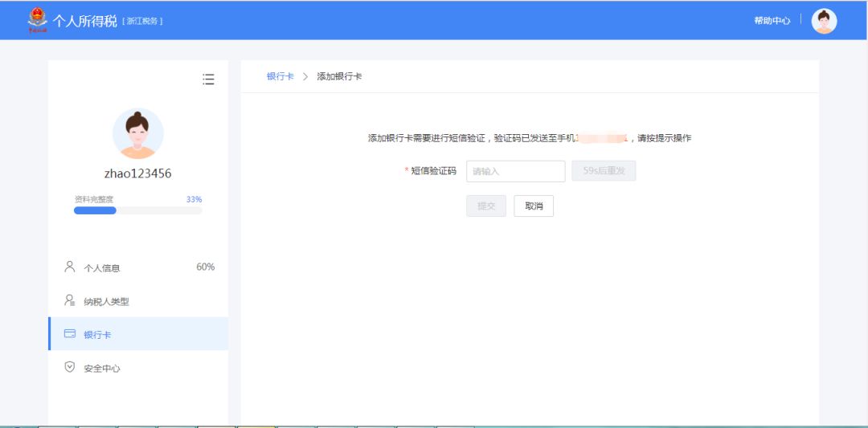The width and height of the screenshot is (868, 428).
Task: Navigate back via 银行卡 breadcrumb link
Action: [280, 76]
